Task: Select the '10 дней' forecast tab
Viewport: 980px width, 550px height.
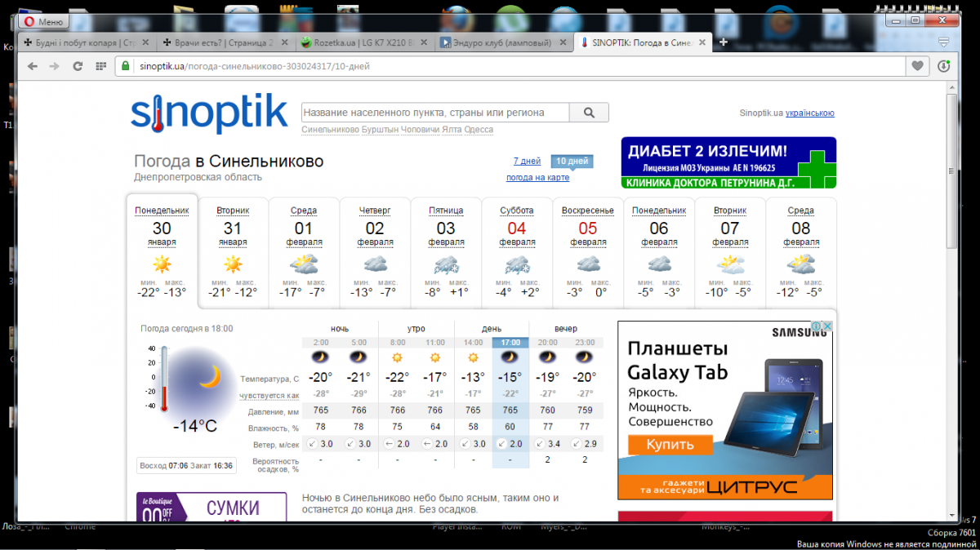Action: point(572,161)
